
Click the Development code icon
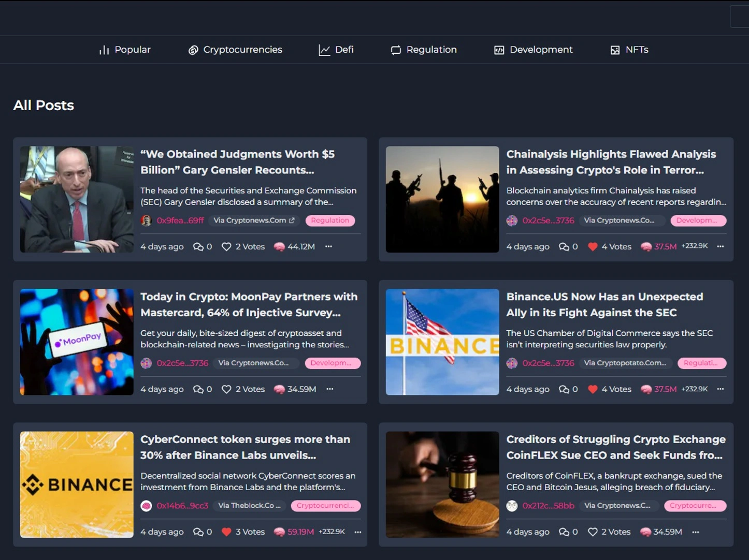pyautogui.click(x=499, y=50)
